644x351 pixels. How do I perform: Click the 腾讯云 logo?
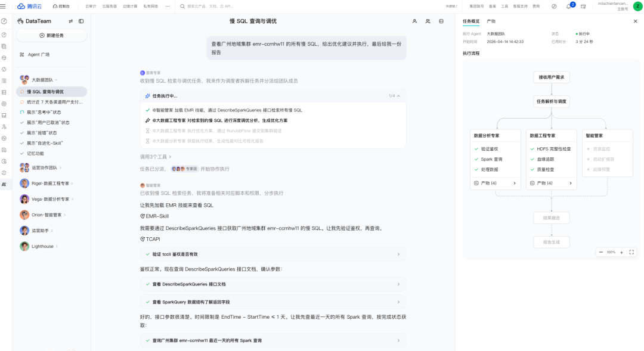[29, 6]
